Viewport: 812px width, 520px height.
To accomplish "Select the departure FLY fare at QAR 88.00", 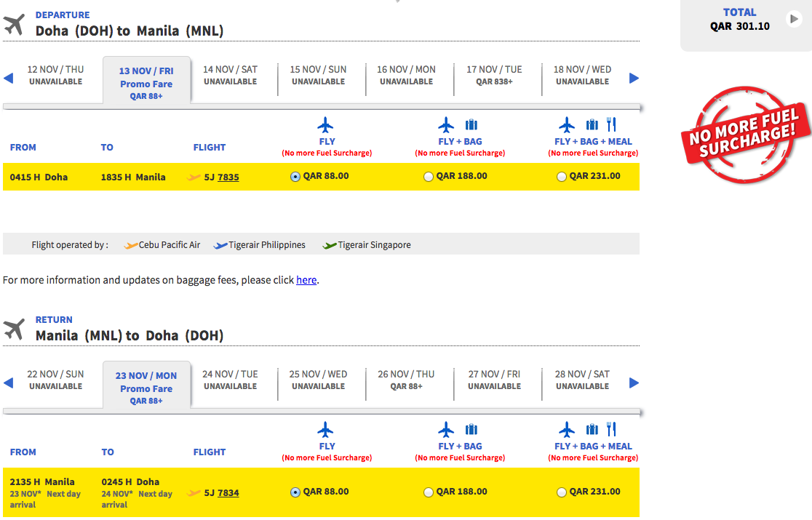I will tap(295, 177).
